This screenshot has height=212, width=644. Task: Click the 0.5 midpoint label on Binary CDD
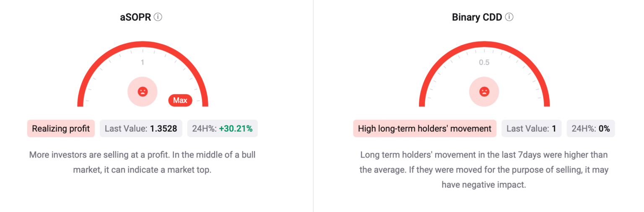(484, 62)
